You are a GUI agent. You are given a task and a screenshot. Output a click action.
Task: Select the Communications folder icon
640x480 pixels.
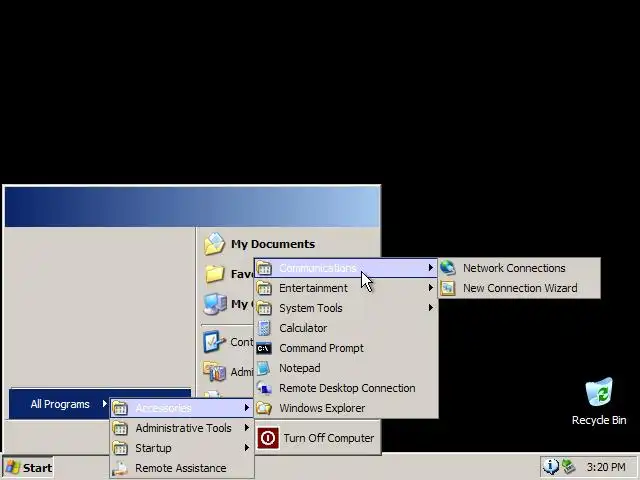[264, 268]
